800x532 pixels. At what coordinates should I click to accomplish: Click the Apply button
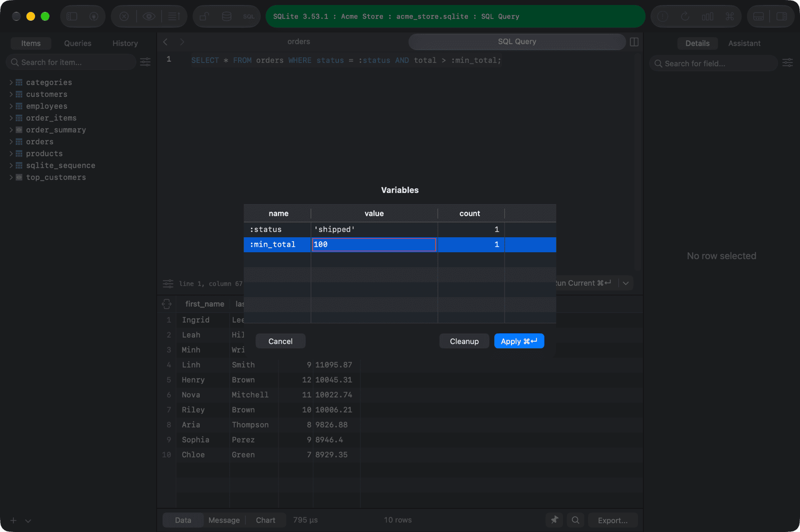519,341
